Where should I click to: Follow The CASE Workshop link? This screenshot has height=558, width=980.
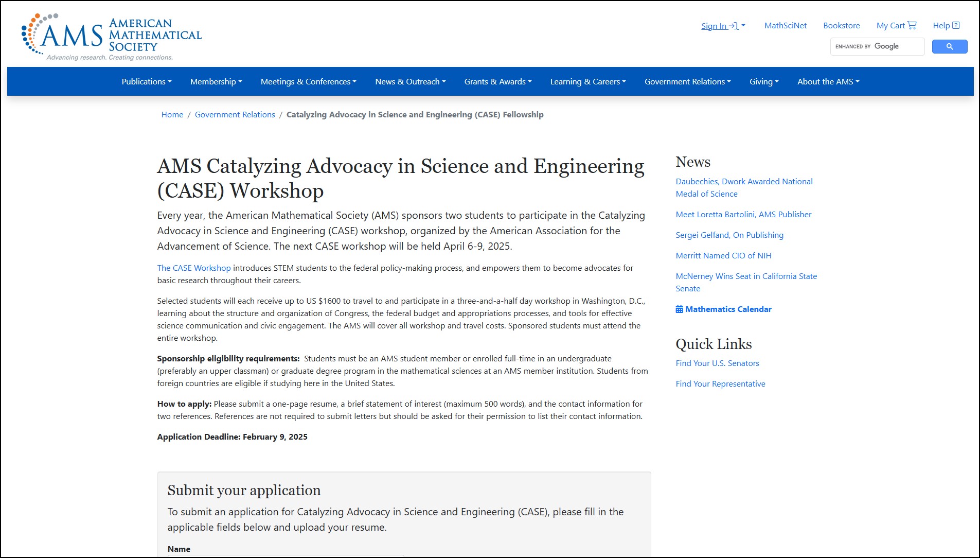[194, 268]
